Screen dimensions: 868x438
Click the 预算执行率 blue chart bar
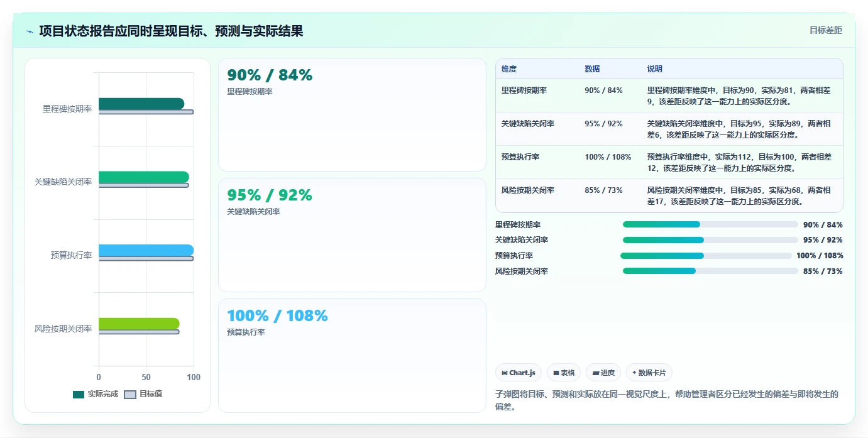pyautogui.click(x=146, y=250)
